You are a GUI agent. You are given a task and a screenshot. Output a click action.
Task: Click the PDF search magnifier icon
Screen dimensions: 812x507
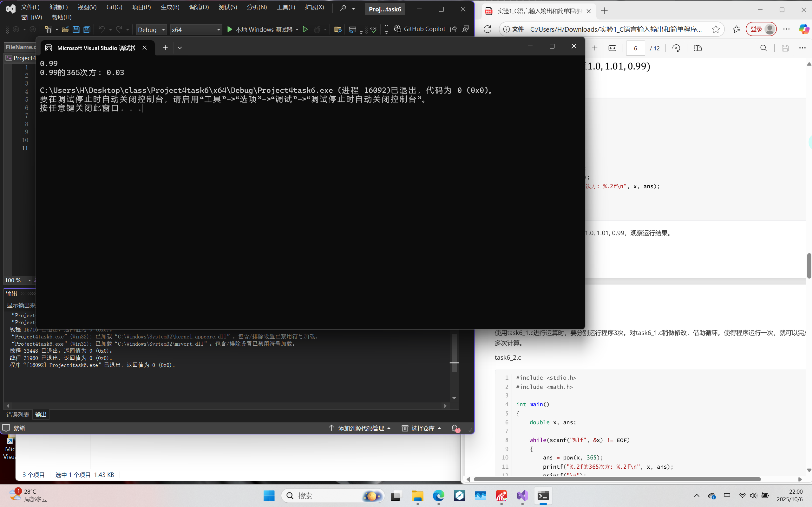coord(763,48)
